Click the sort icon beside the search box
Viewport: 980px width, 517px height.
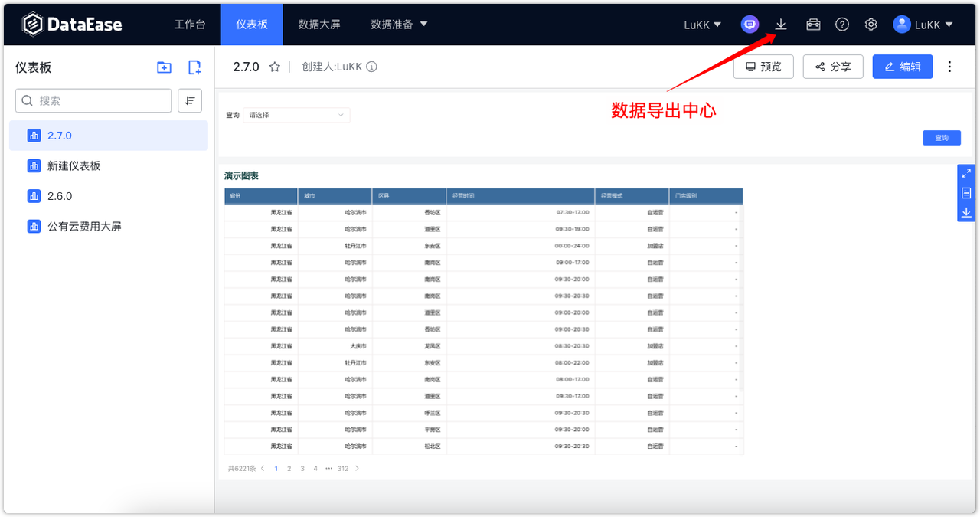point(190,100)
